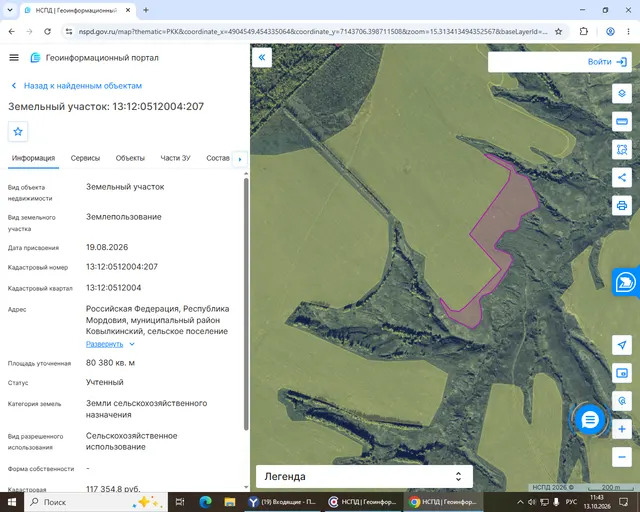Viewport: 640px width, 512px height.
Task: Click the status value Учтенный
Action: tap(104, 383)
